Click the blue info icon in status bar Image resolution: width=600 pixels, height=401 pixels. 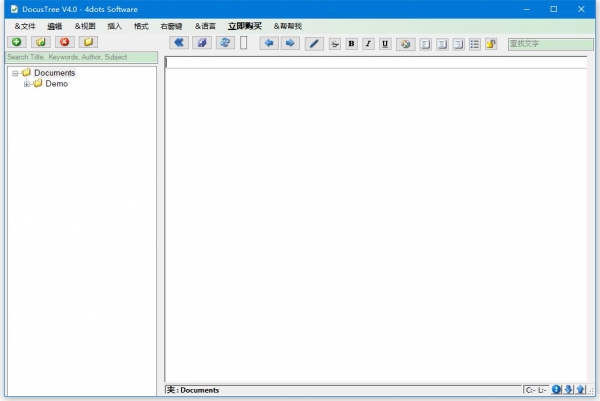pyautogui.click(x=556, y=390)
